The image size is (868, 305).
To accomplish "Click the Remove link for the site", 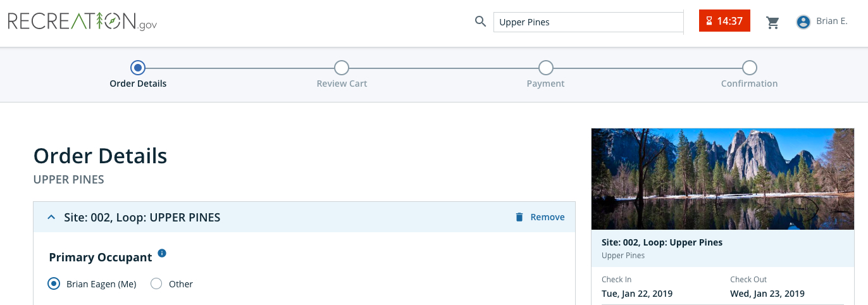I will coord(547,217).
